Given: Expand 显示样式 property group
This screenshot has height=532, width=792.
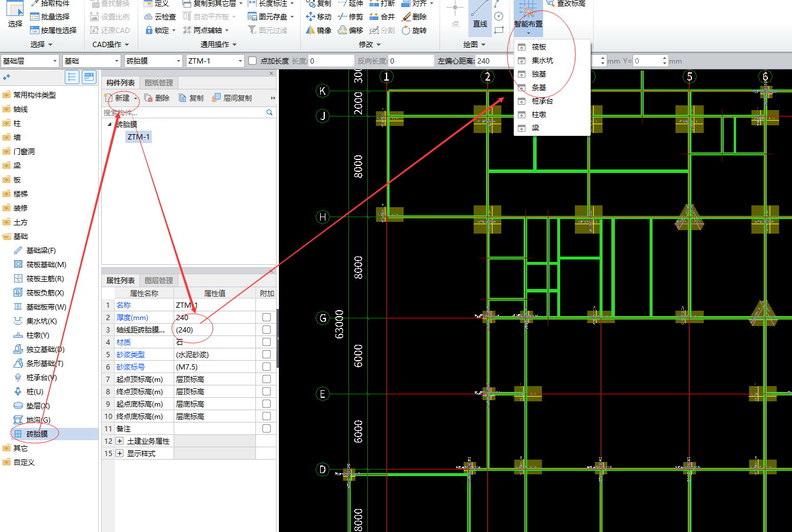Looking at the screenshot, I should click(x=119, y=453).
